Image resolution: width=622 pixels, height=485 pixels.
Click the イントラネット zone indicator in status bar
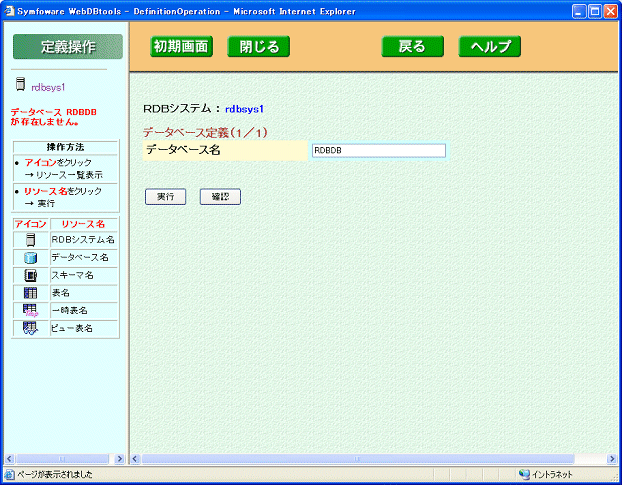[550, 475]
